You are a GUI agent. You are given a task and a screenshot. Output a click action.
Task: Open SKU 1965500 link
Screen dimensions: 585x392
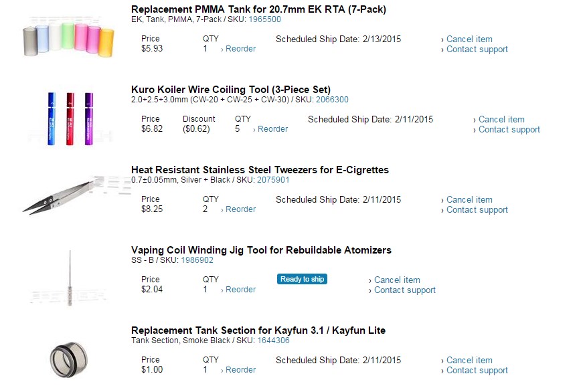point(264,19)
